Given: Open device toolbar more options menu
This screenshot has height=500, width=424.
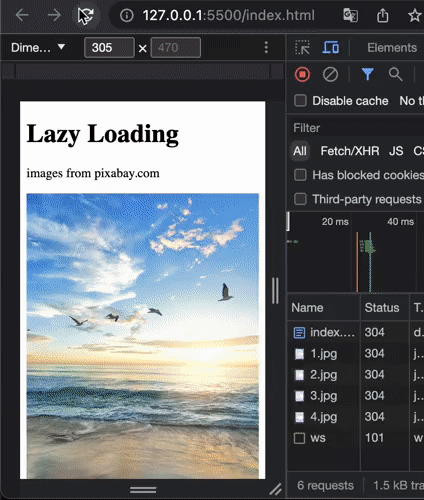Looking at the screenshot, I should [x=266, y=47].
